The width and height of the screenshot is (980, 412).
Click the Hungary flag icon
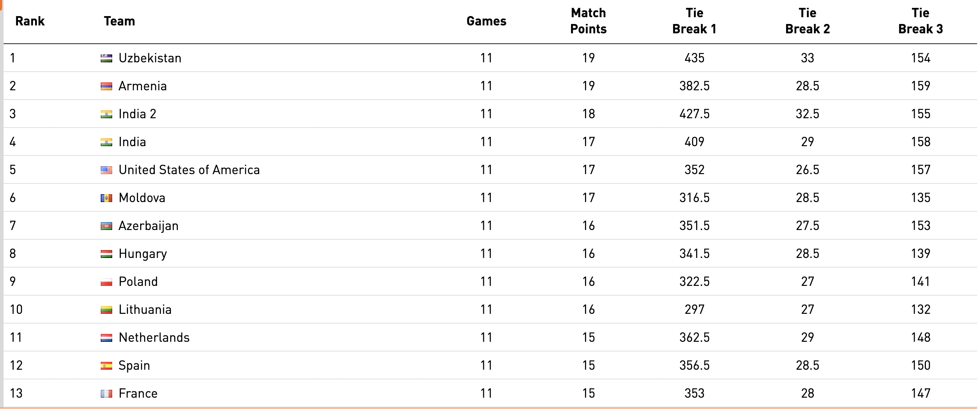point(106,254)
